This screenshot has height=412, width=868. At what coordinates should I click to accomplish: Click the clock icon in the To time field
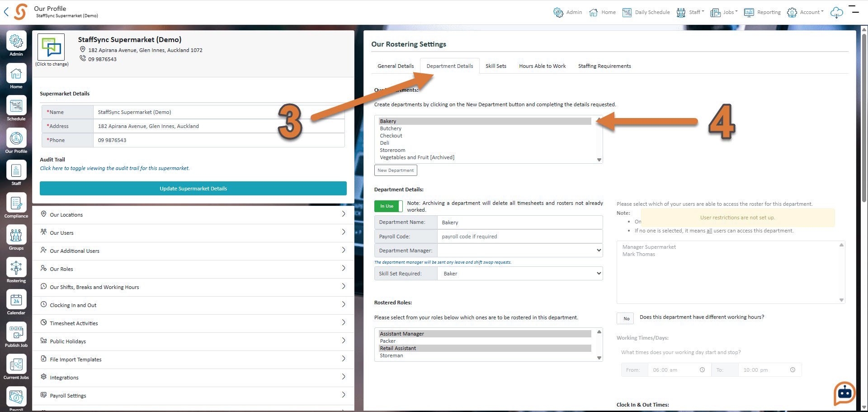click(x=793, y=370)
